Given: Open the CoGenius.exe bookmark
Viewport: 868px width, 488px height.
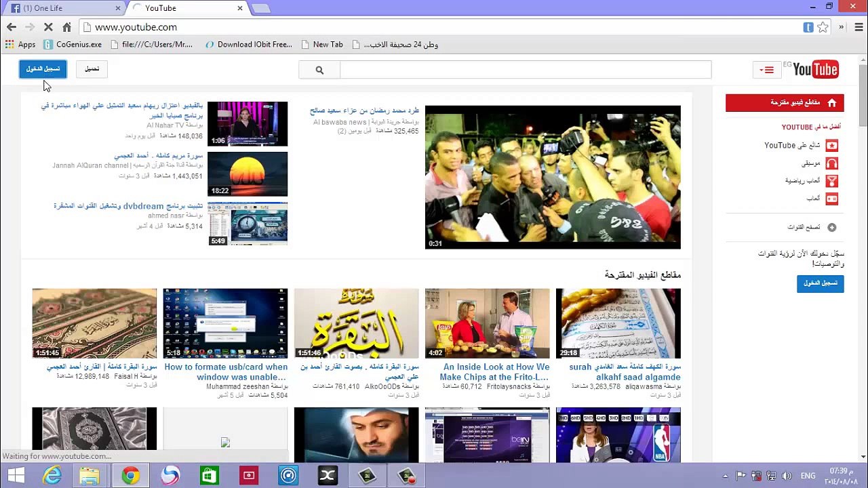Looking at the screenshot, I should click(x=73, y=45).
